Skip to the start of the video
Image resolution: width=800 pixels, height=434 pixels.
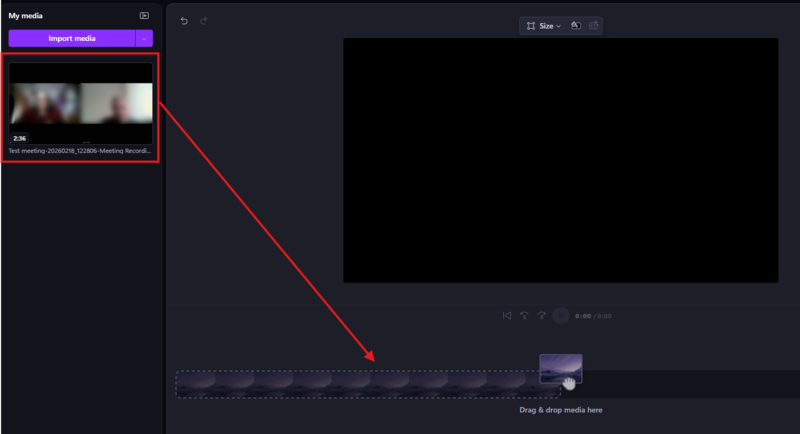[x=507, y=316]
